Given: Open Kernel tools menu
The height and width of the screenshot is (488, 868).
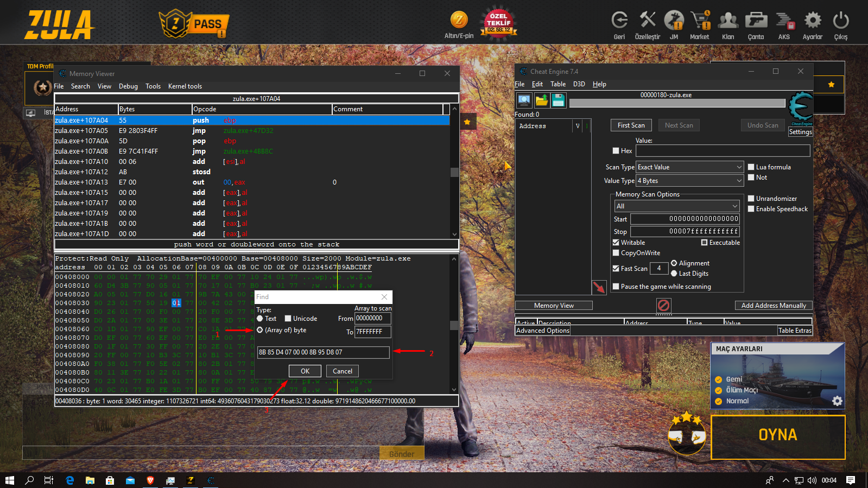Looking at the screenshot, I should [185, 86].
